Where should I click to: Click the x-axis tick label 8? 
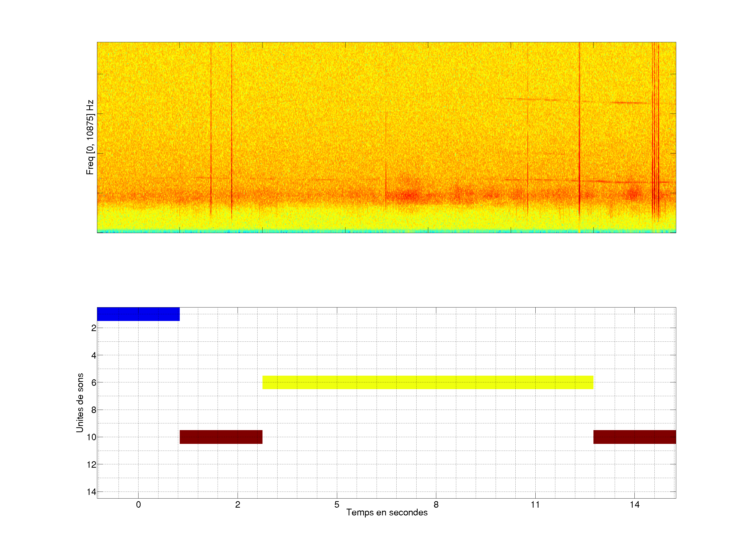pos(436,505)
